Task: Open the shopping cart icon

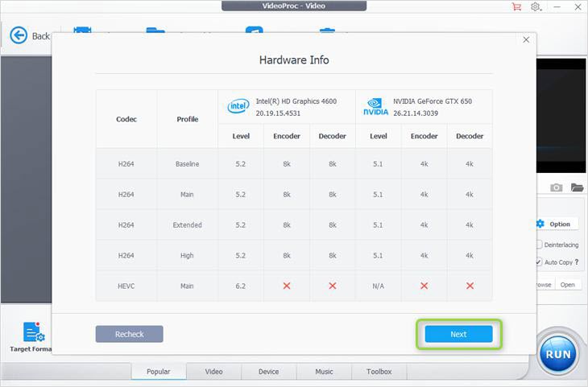Action: (516, 6)
